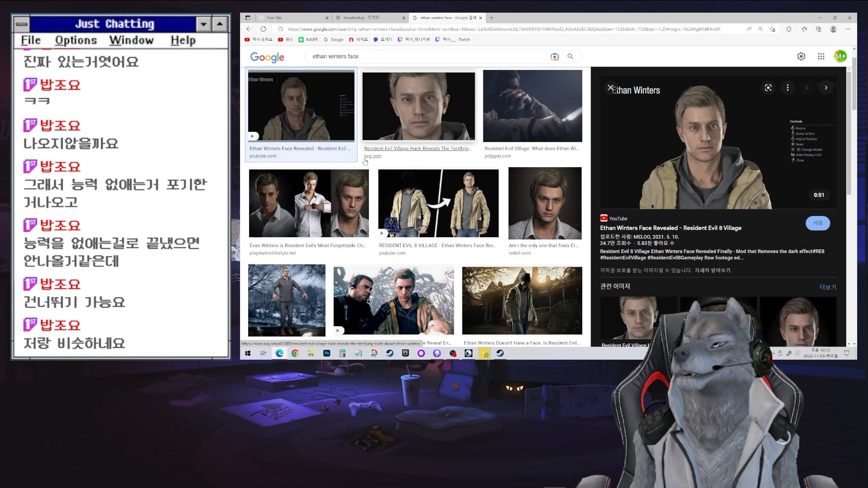
Task: Open the Just Chatting window dropdown arrow
Action: 203,24
